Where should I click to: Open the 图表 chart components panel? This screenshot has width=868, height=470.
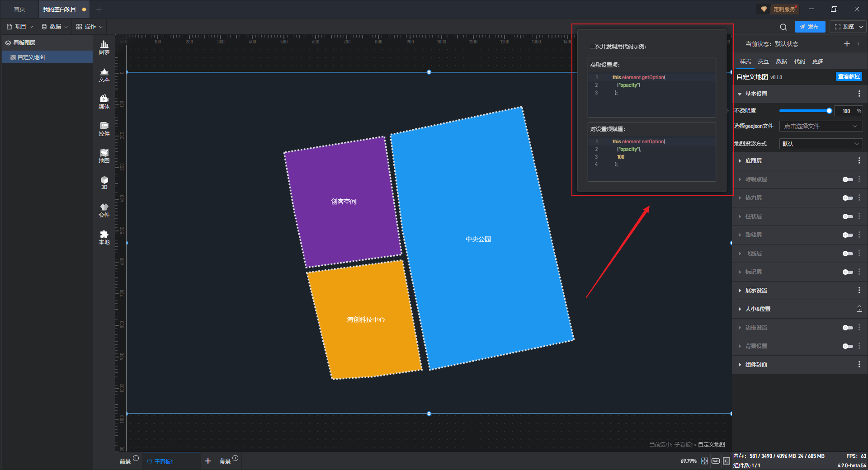[104, 47]
